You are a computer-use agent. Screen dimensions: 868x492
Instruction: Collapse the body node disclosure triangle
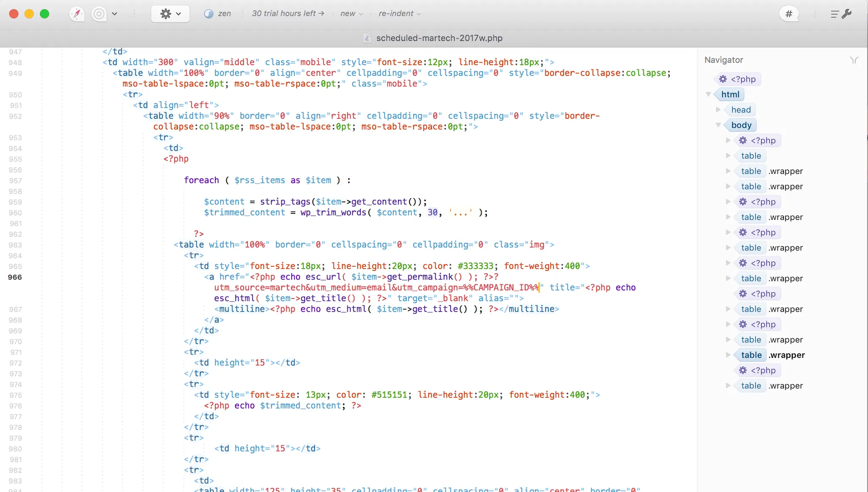[x=718, y=125]
